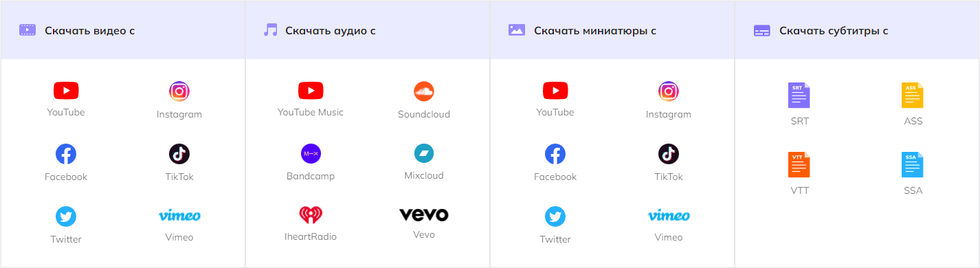Image resolution: width=980 pixels, height=268 pixels.
Task: Select the Bandcamp icon
Action: (311, 153)
